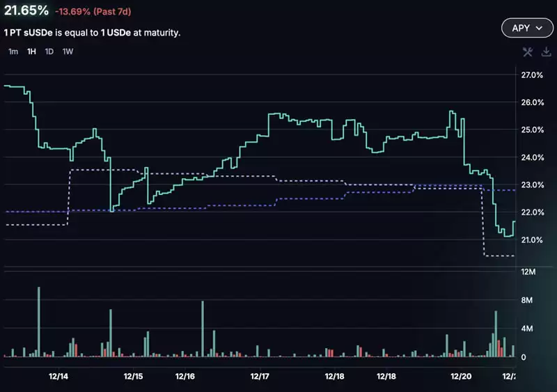Click the PT sUSDe maturity description text

tap(92, 32)
